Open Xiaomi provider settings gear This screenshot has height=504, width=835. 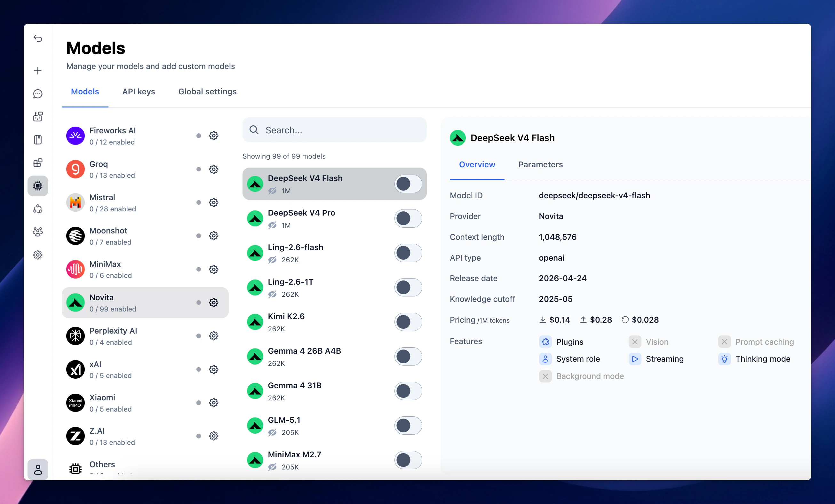213,402
